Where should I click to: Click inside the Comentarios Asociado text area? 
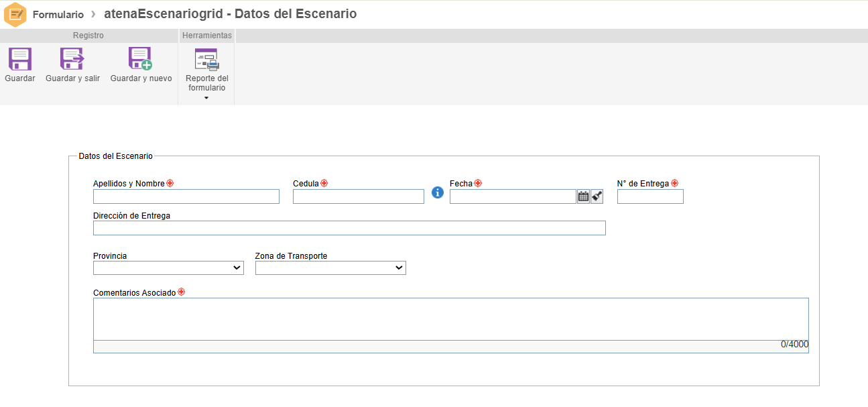pyautogui.click(x=450, y=319)
